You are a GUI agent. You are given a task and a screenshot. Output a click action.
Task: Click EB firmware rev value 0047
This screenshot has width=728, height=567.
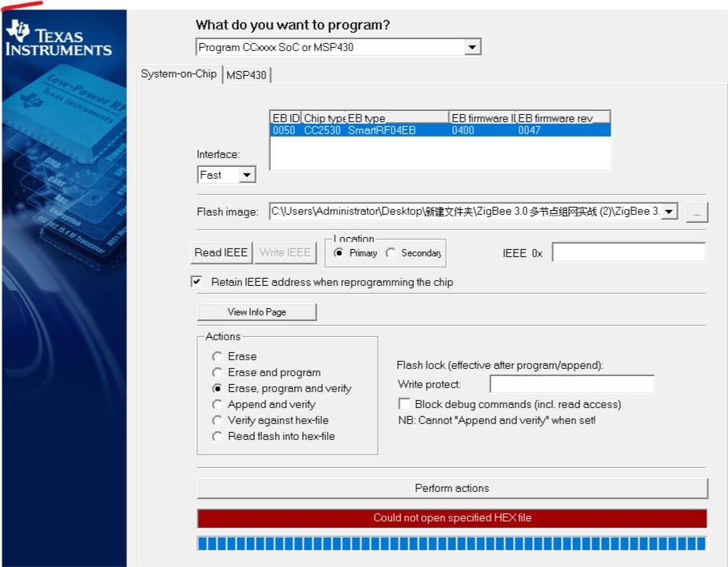coord(529,130)
